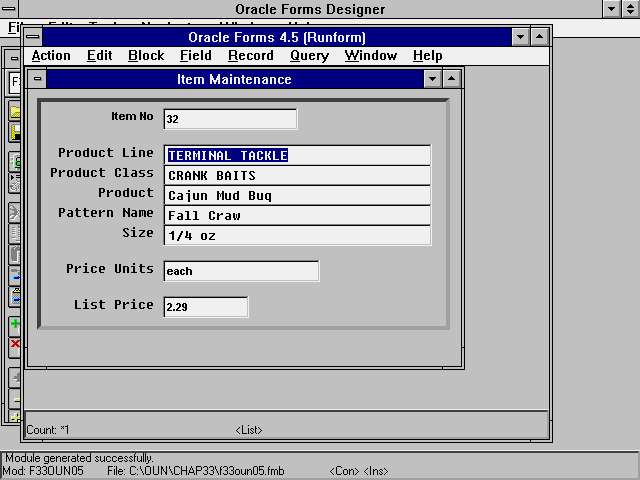640x480 pixels.
Task: Open the Query menu
Action: [309, 56]
